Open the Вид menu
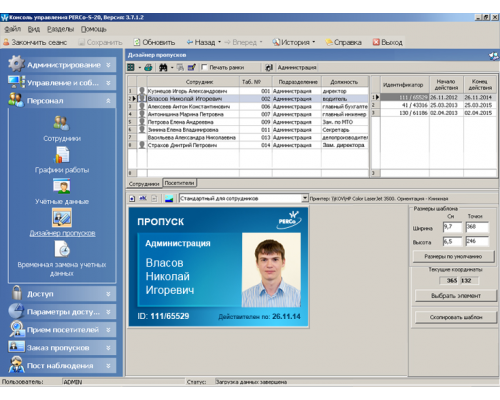500x400 pixels. click(x=33, y=29)
